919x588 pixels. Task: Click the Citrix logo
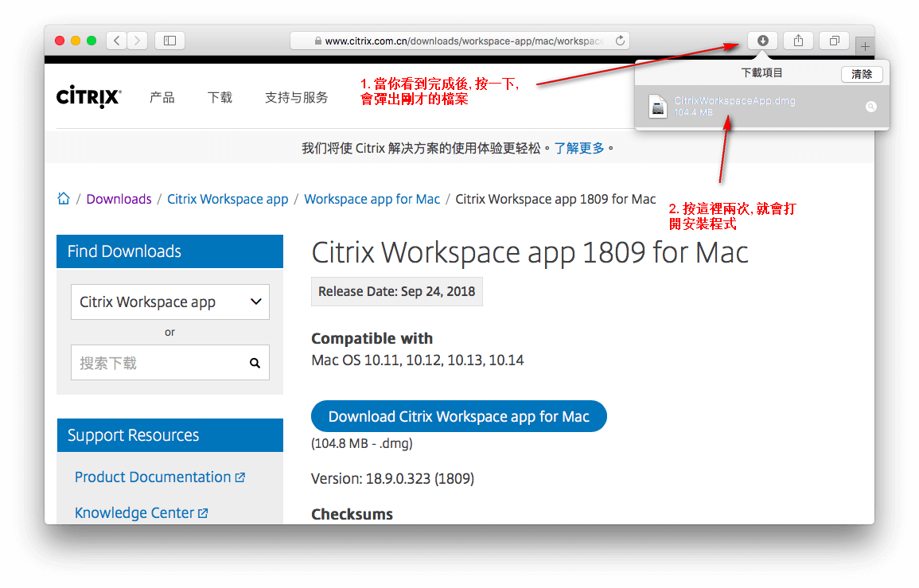click(x=88, y=97)
